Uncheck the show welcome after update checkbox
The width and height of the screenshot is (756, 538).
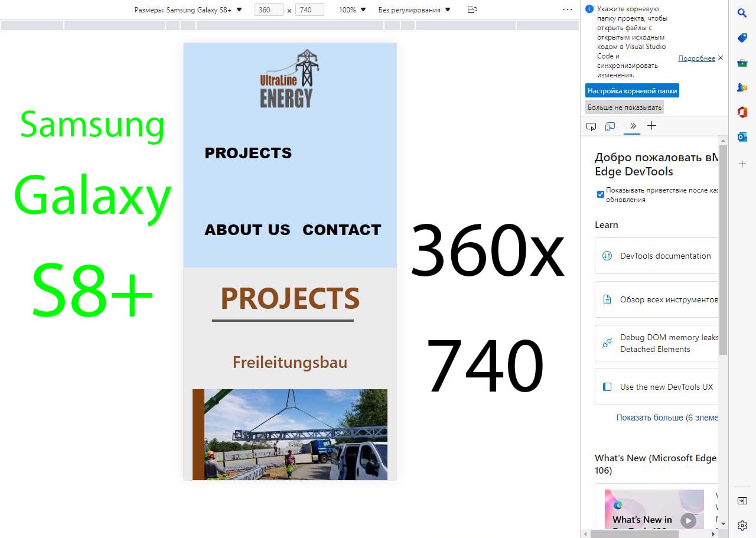coord(601,194)
